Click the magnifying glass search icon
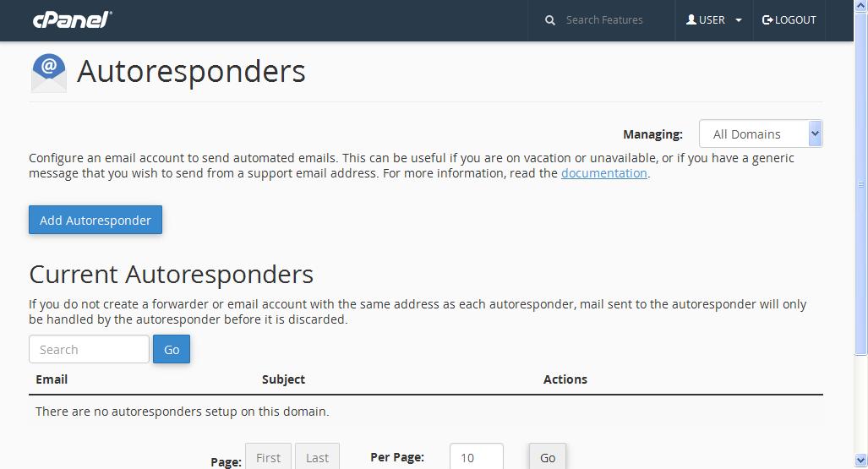Image resolution: width=868 pixels, height=469 pixels. click(549, 20)
